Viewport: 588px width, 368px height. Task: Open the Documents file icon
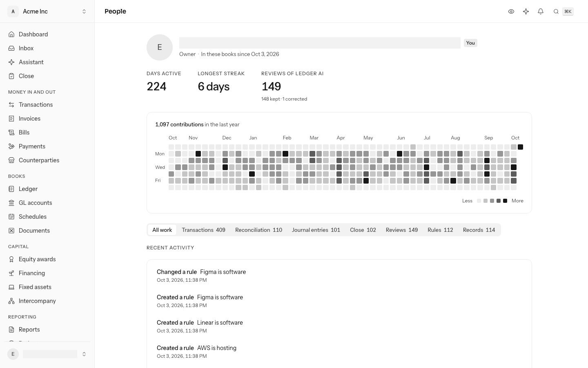tap(11, 231)
